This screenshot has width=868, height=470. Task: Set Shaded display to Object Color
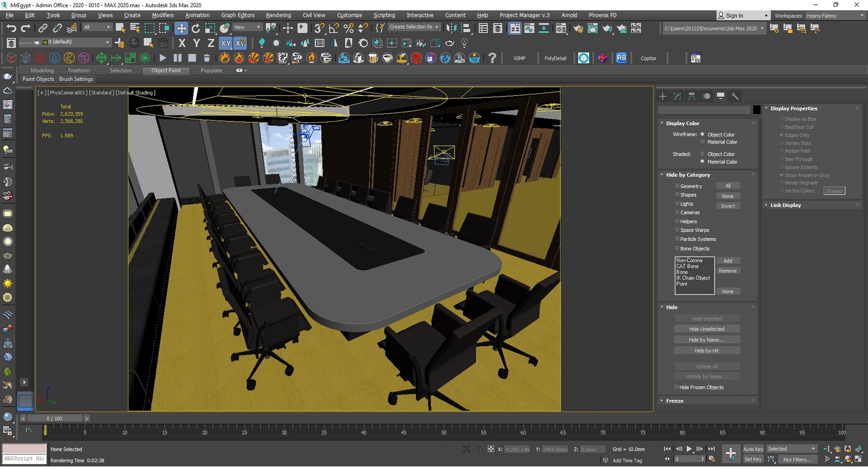click(703, 154)
